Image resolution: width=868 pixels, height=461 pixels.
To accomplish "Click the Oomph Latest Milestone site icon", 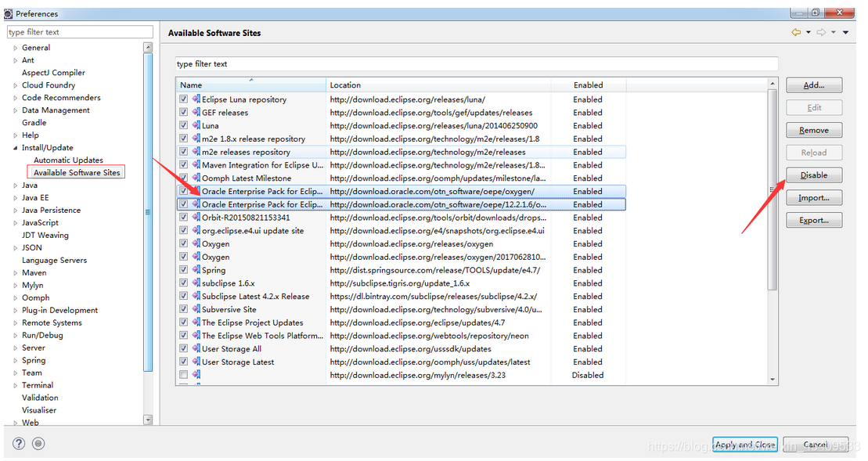I will pos(196,178).
